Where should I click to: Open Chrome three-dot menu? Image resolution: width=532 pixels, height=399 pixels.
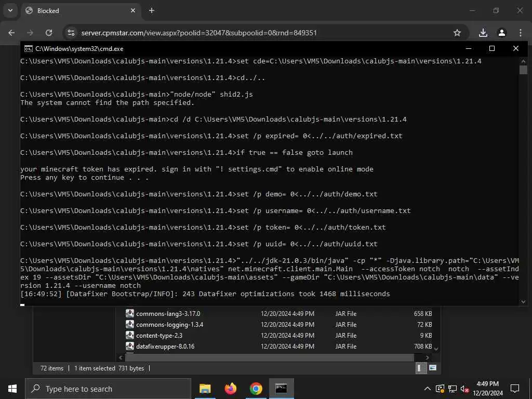click(x=521, y=33)
